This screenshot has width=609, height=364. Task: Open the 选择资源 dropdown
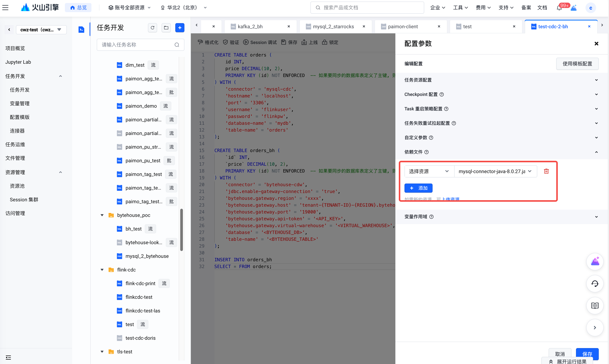(x=429, y=171)
